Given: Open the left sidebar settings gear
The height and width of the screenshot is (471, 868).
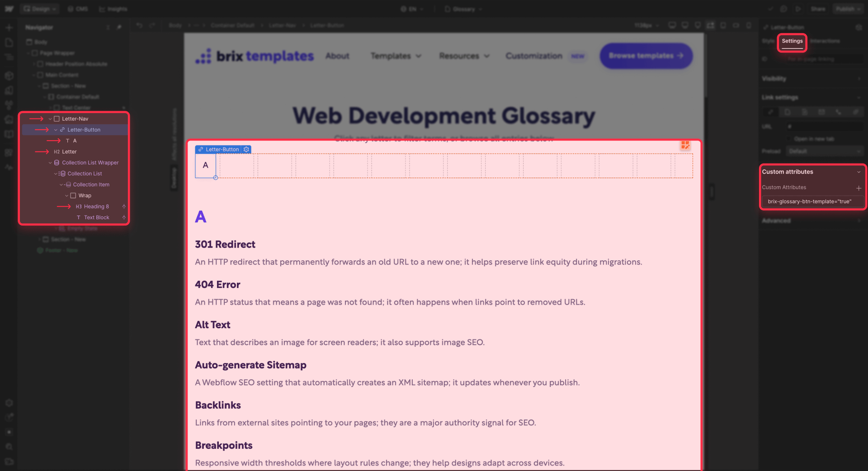Looking at the screenshot, I should [x=9, y=403].
